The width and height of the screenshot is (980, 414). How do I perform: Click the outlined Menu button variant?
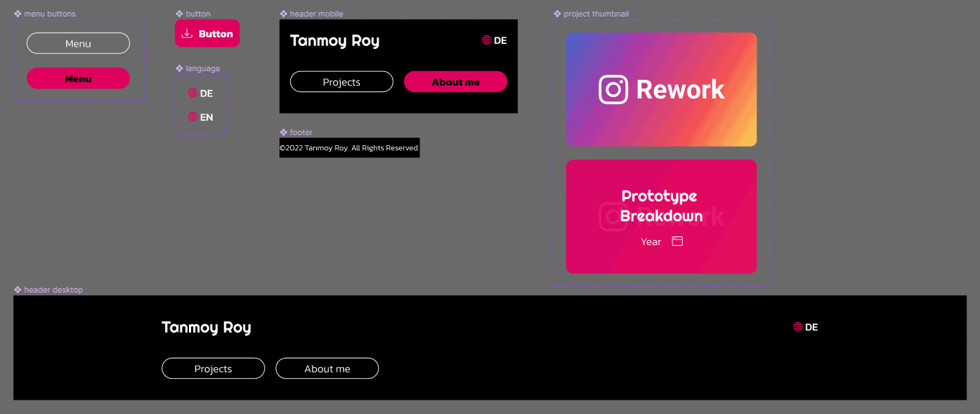[78, 44]
